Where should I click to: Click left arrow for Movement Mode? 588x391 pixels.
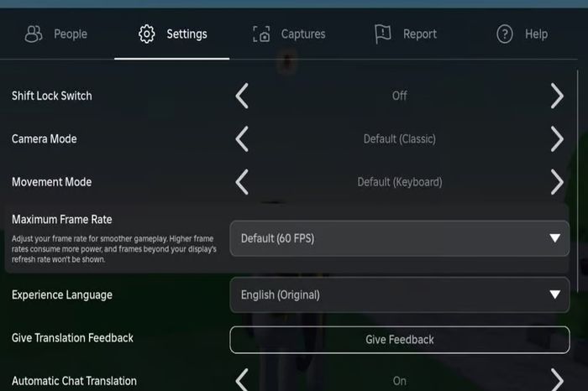click(x=242, y=182)
